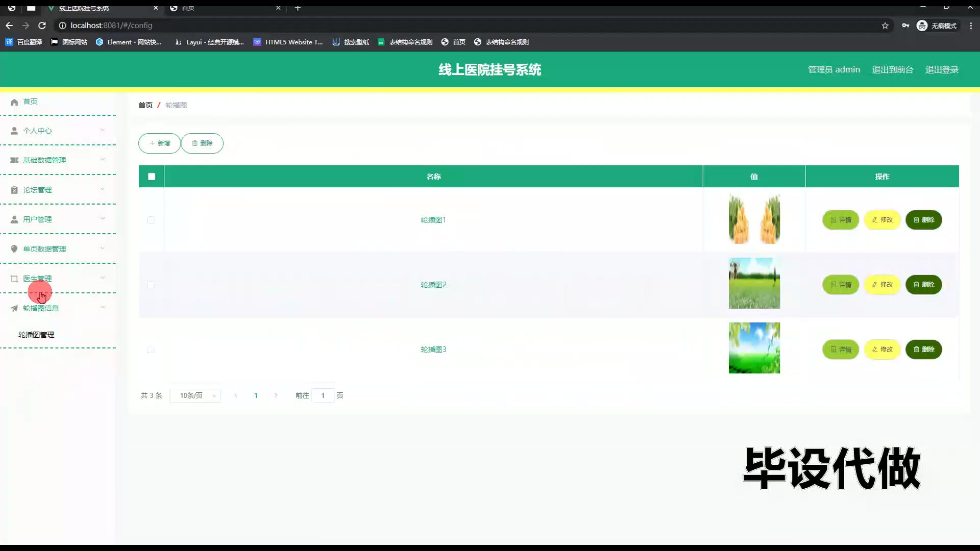The width and height of the screenshot is (980, 551).
Task: Click 修改 button for 轮播图1
Action: point(882,220)
